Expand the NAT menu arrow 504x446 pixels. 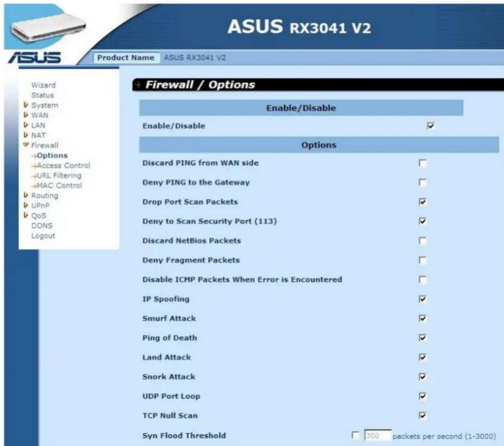[26, 135]
